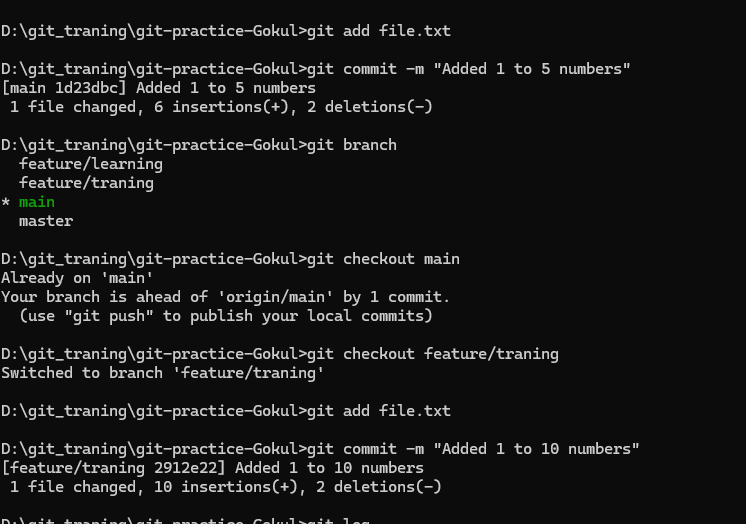
Task: Click the feature/traning entry in branch list
Action: click(x=86, y=183)
